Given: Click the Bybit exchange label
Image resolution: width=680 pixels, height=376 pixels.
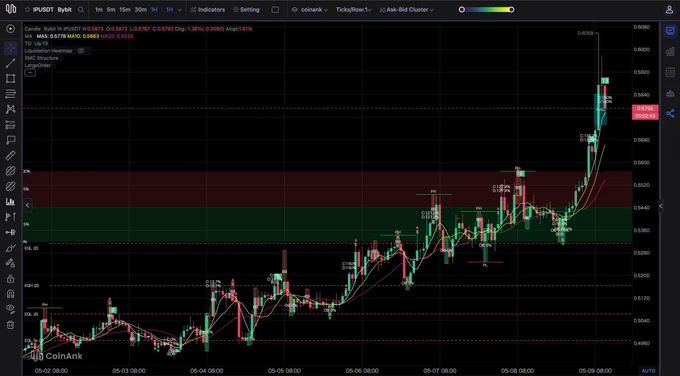Looking at the screenshot, I should click(65, 10).
